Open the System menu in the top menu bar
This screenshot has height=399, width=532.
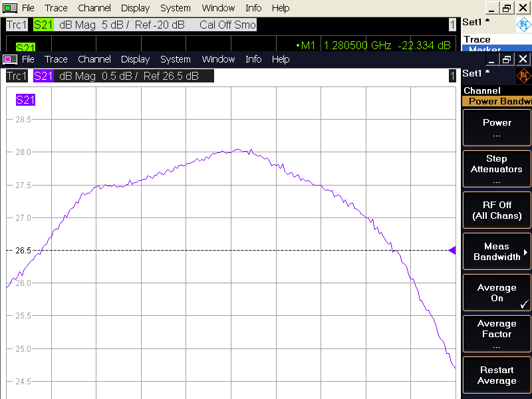coord(175,8)
